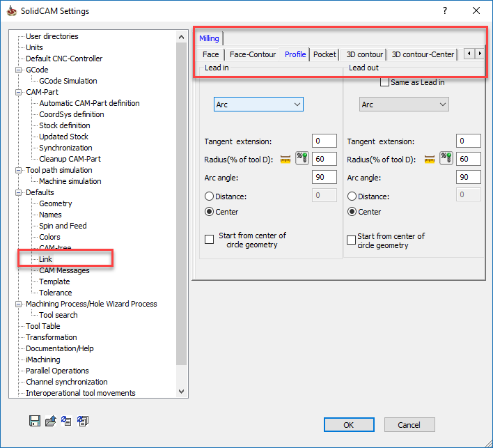The image size is (493, 448).
Task: Toggle the Lead in radius percent-of-tool button
Action: pos(302,158)
